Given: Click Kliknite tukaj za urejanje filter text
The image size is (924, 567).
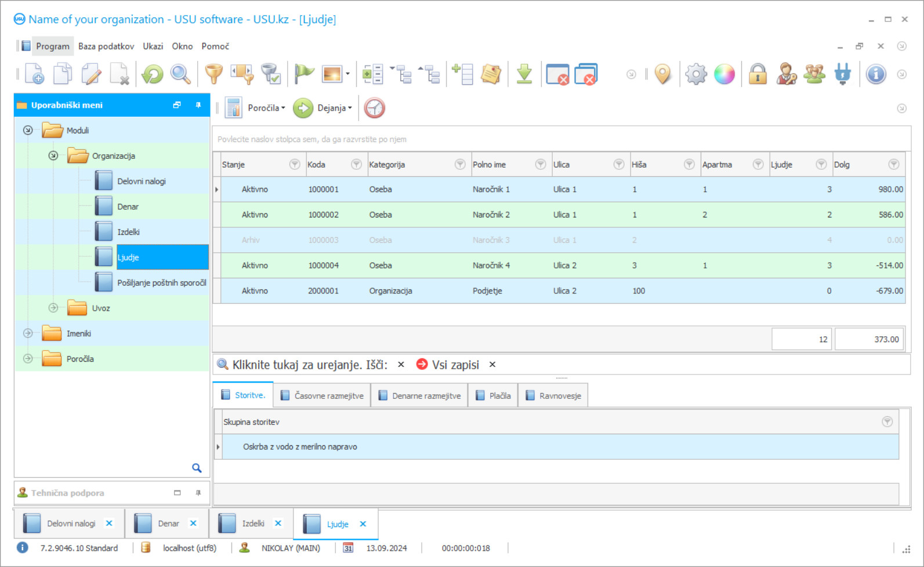Looking at the screenshot, I should click(x=310, y=365).
